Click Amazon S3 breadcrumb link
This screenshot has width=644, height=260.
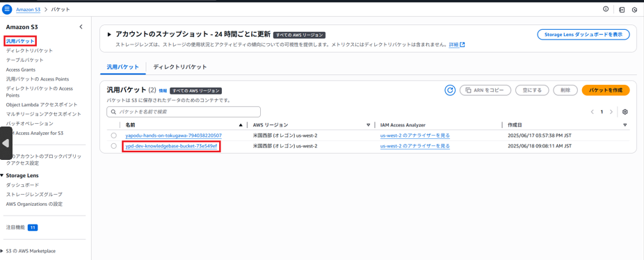click(28, 9)
